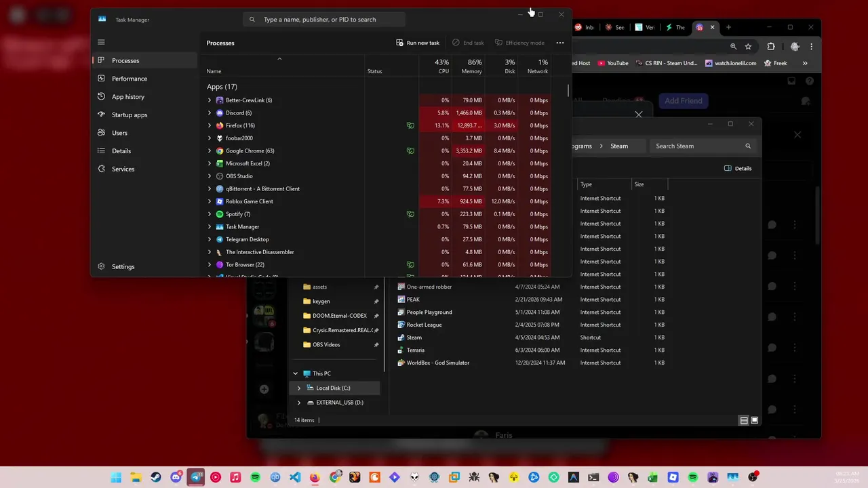Sort processes by the Network column
This screenshot has width=868, height=488.
tap(534, 66)
